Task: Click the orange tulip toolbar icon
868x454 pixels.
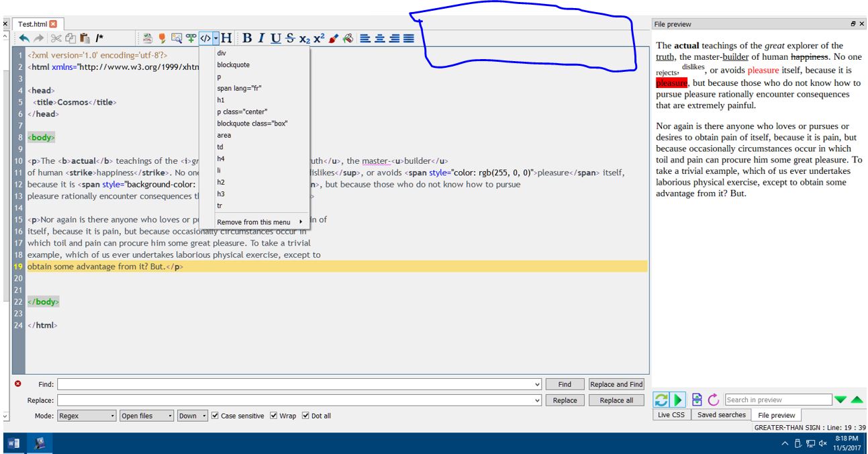Action: [x=162, y=38]
